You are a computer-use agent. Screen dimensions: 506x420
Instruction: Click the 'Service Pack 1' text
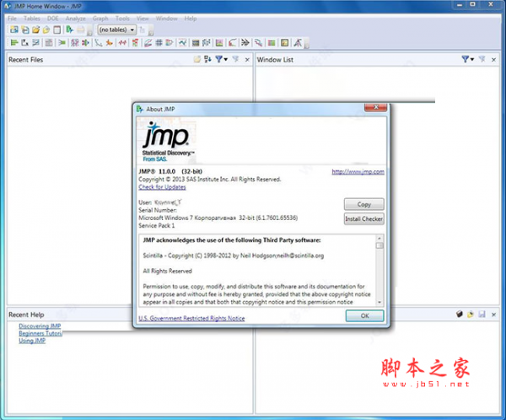coord(157,225)
